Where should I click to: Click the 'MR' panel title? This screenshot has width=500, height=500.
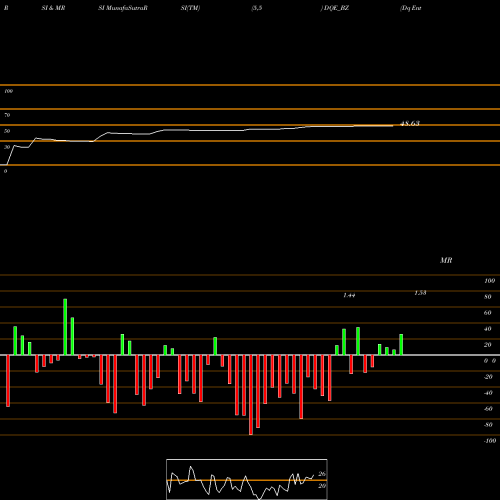coord(446,260)
